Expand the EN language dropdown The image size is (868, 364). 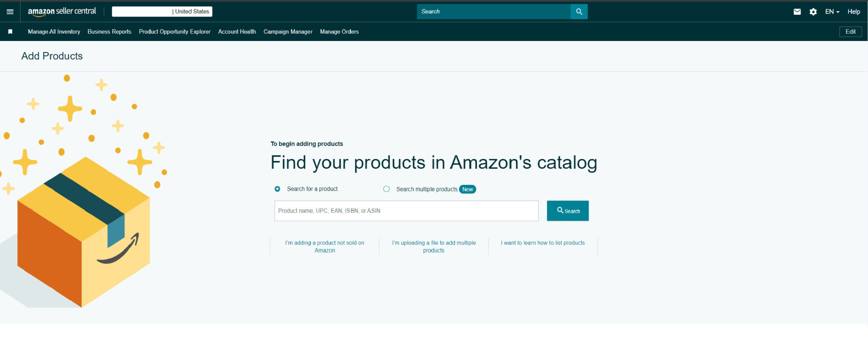pyautogui.click(x=832, y=12)
